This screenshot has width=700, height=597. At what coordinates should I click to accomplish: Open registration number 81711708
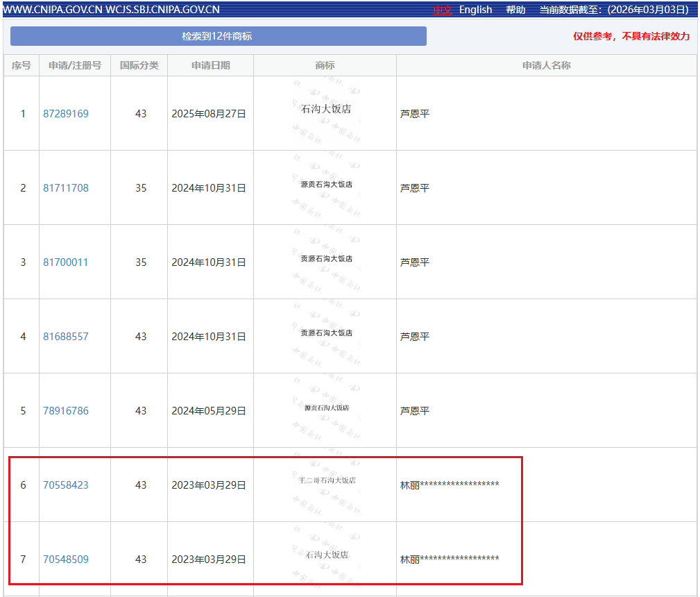tap(66, 188)
